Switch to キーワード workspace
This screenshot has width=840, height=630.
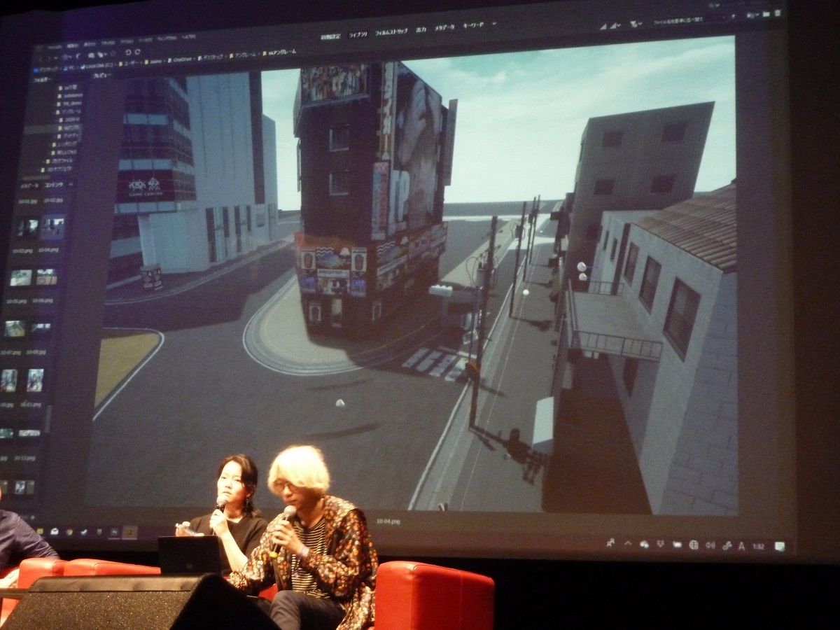(x=473, y=25)
